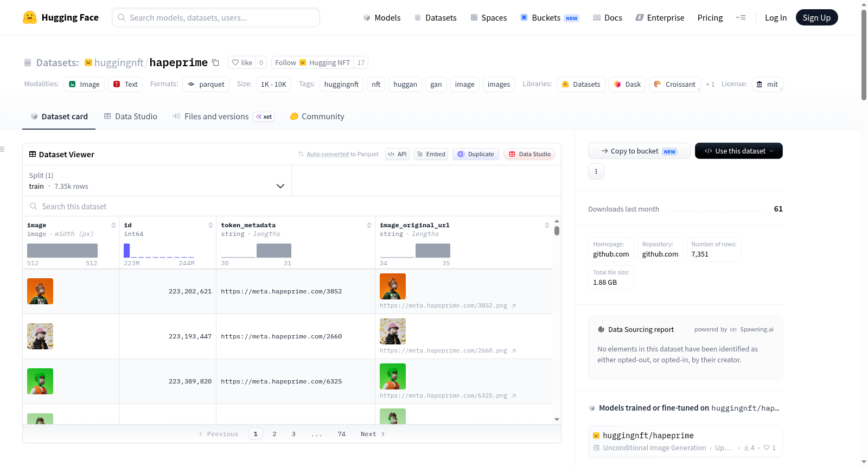
Task: Expand the Split train dropdown
Action: [157, 181]
